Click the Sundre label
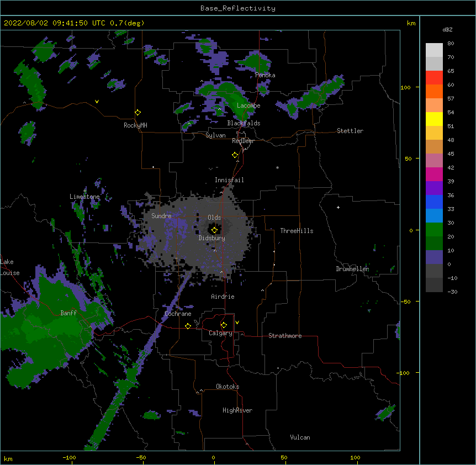The height and width of the screenshot is (465, 476). click(161, 216)
